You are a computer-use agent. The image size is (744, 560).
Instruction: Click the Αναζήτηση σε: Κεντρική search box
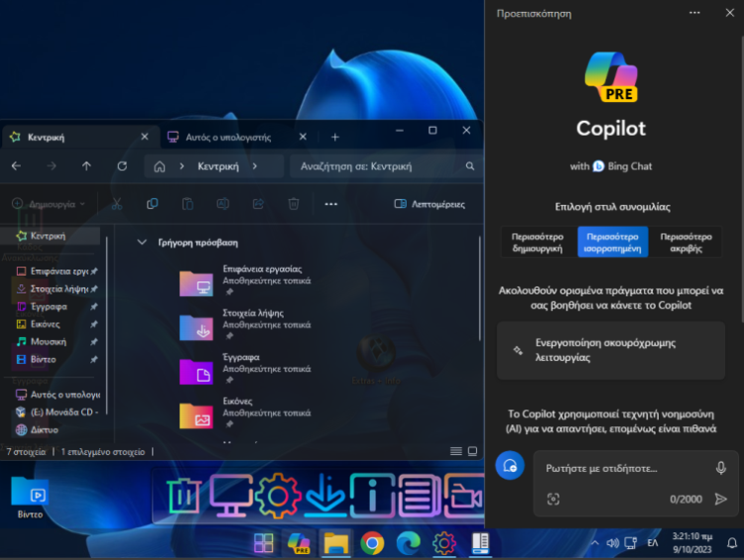[x=386, y=166]
